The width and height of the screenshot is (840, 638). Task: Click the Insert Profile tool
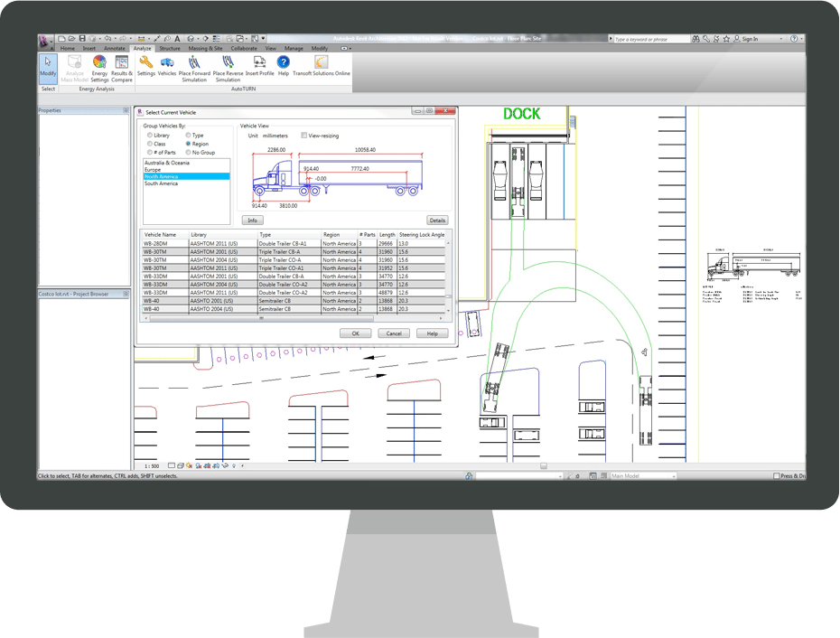coord(259,66)
